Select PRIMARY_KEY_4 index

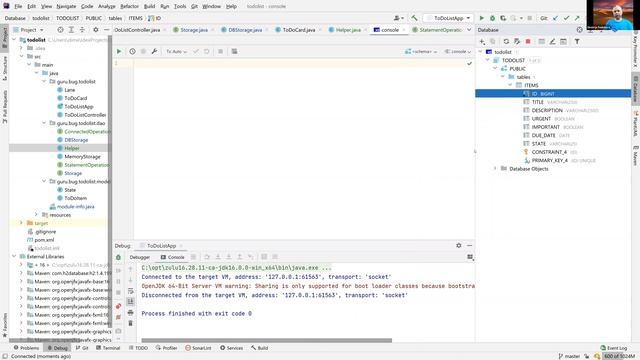coord(549,160)
